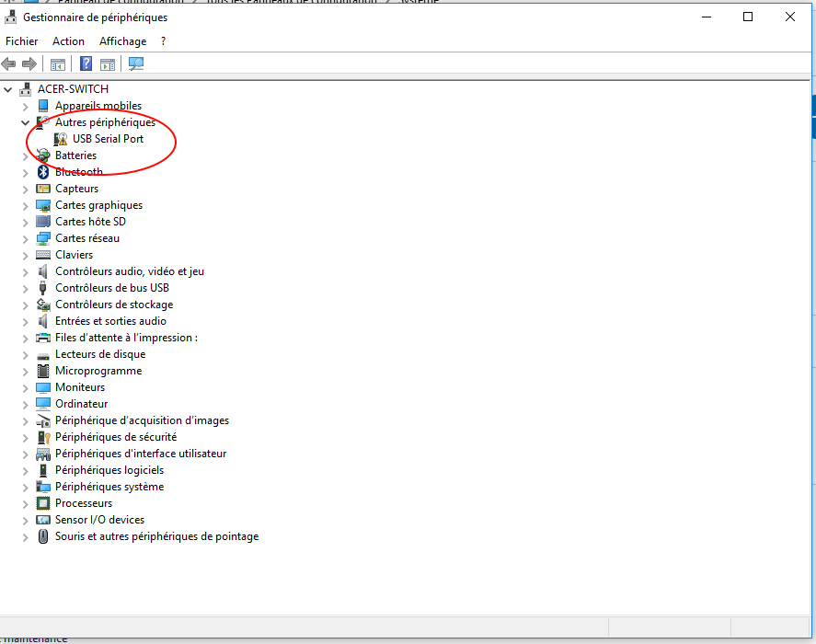The image size is (816, 644).
Task: Select the USB Serial Port device
Action: [x=108, y=139]
